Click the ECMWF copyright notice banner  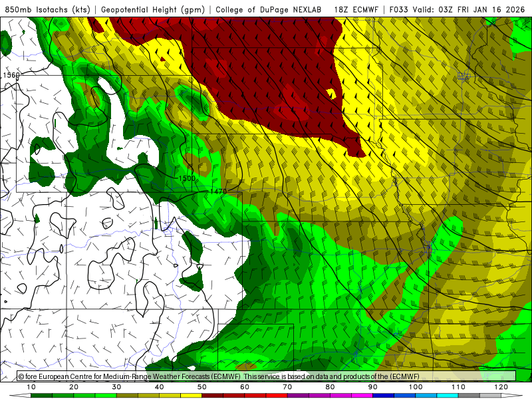pyautogui.click(x=267, y=376)
